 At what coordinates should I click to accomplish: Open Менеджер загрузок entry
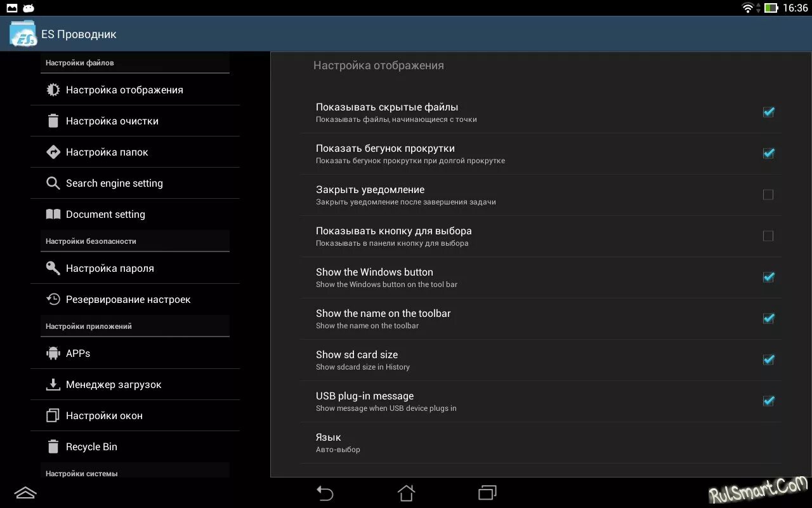tap(135, 385)
